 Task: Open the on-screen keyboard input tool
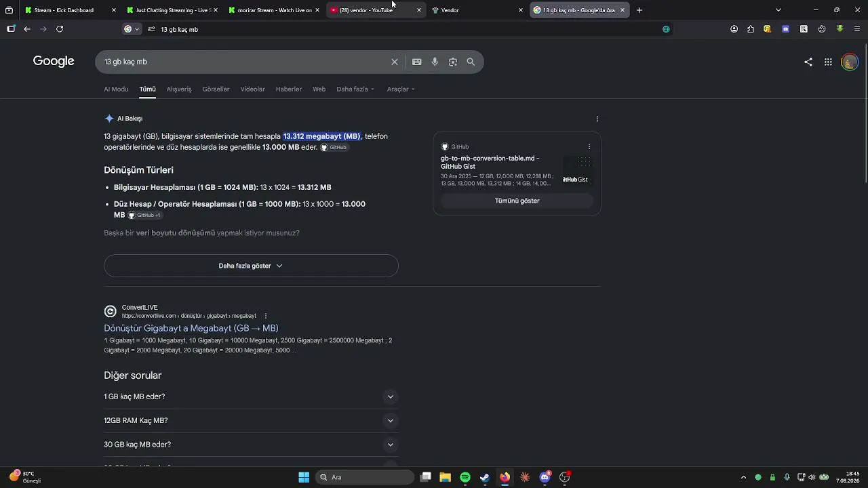click(417, 62)
